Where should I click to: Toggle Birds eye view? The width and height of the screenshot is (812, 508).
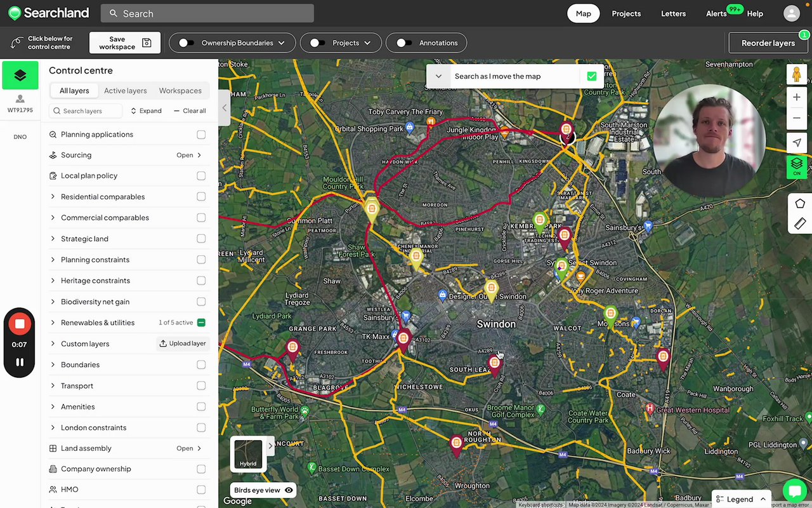[263, 490]
